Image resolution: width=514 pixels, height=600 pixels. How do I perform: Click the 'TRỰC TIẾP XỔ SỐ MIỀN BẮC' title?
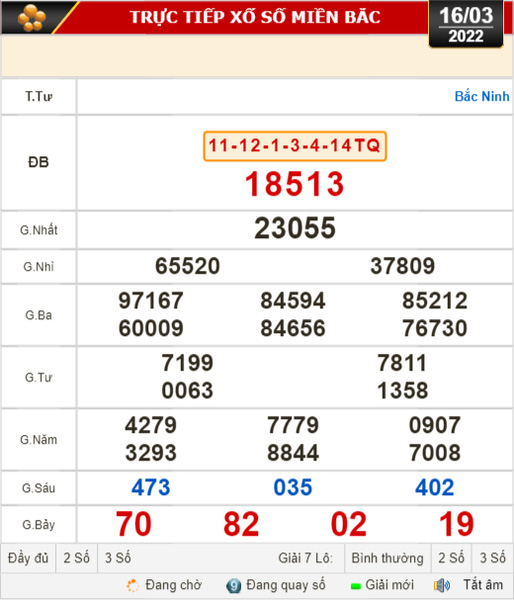(x=255, y=17)
